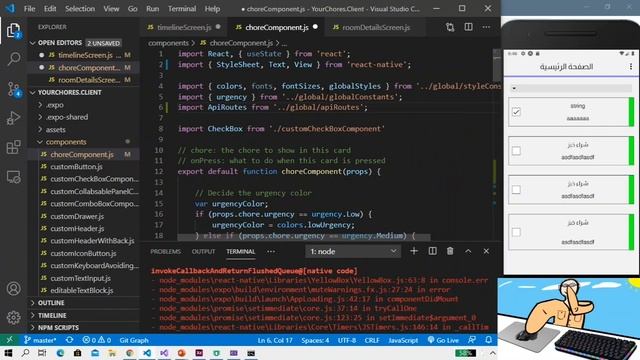Viewport: 640px width, 360px height.
Task: Create a new terminal with plus icon
Action: pos(414,251)
